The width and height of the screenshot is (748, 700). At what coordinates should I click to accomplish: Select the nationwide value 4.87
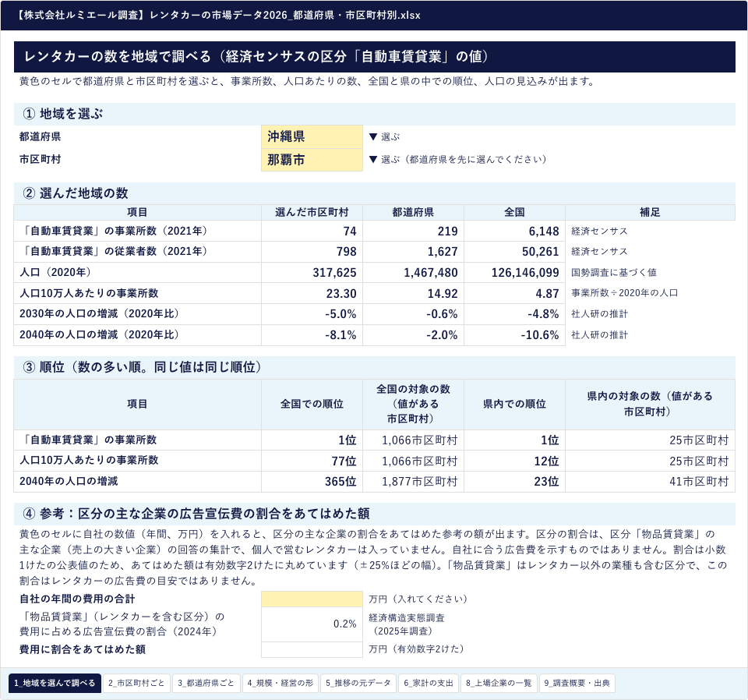tap(514, 293)
